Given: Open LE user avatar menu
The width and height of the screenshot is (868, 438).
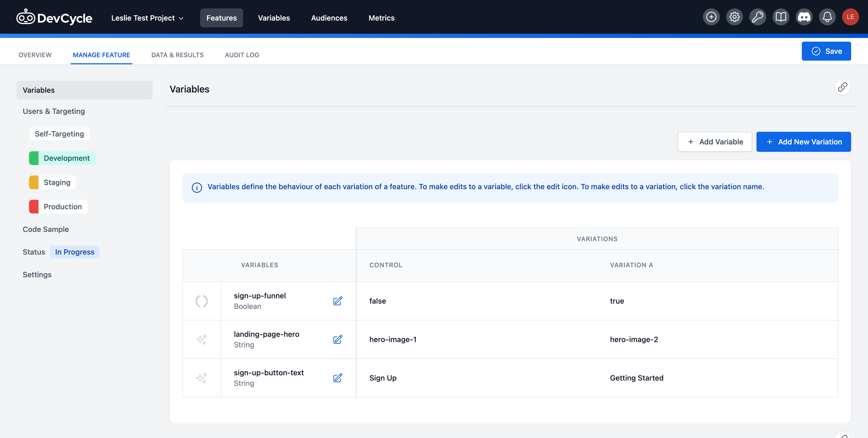Looking at the screenshot, I should point(850,17).
